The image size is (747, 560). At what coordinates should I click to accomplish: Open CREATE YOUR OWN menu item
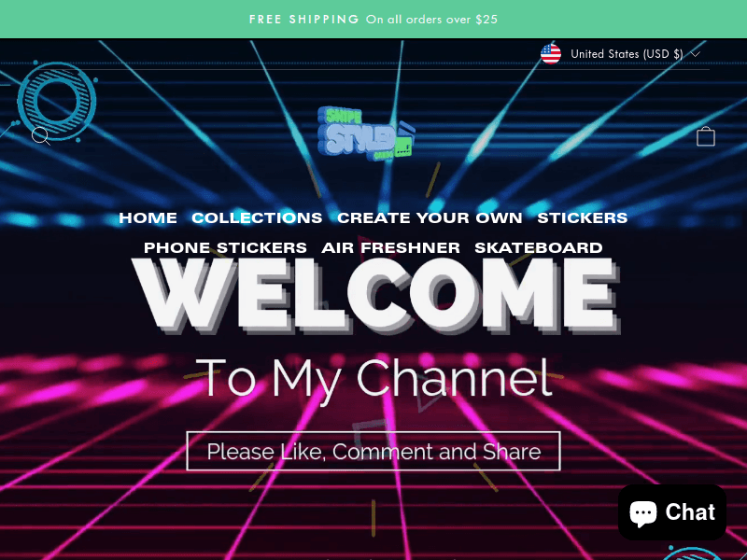(x=429, y=217)
